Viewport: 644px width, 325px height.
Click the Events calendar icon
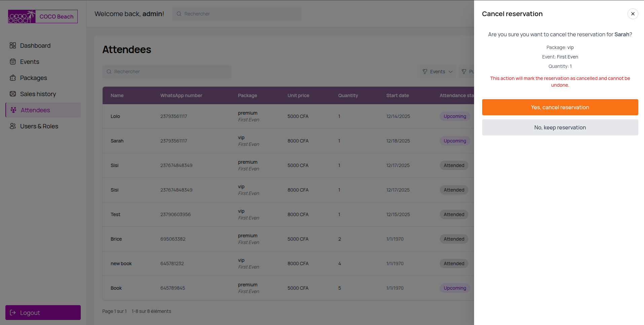13,62
